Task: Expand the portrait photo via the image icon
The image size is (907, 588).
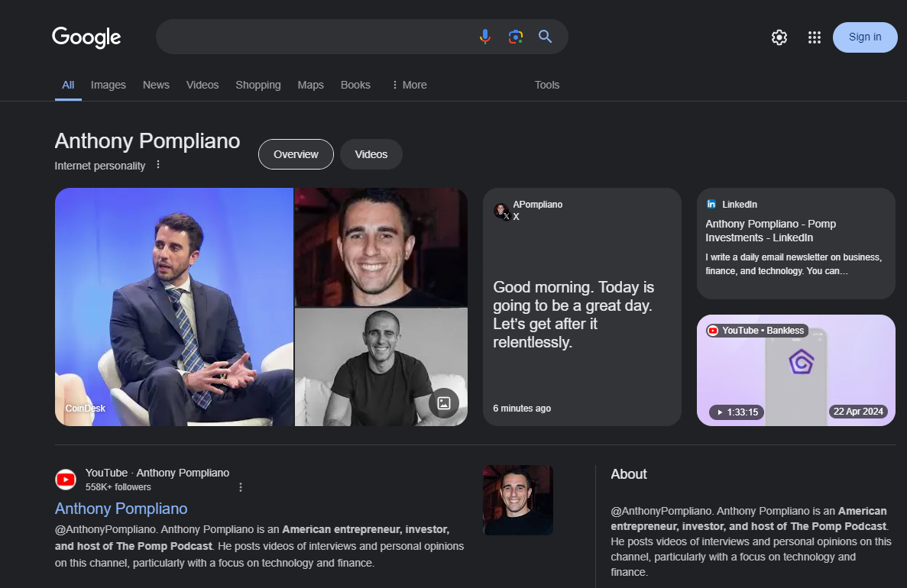Action: tap(443, 403)
